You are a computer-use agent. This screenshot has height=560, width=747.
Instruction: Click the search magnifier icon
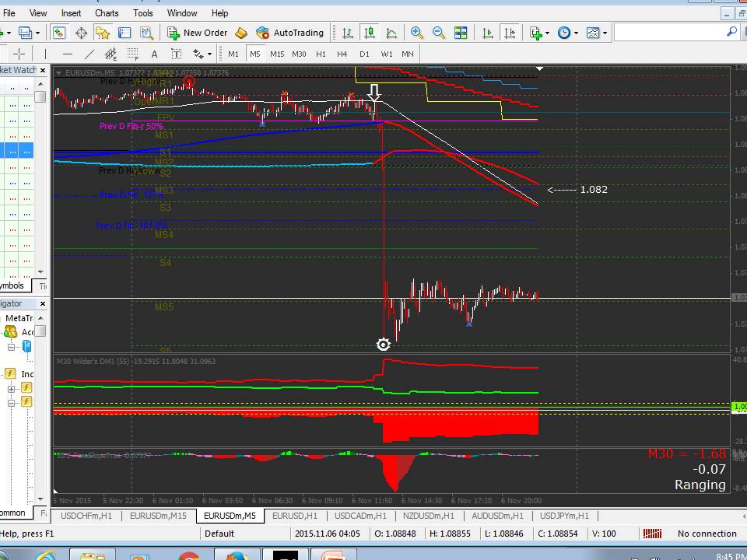(731, 32)
